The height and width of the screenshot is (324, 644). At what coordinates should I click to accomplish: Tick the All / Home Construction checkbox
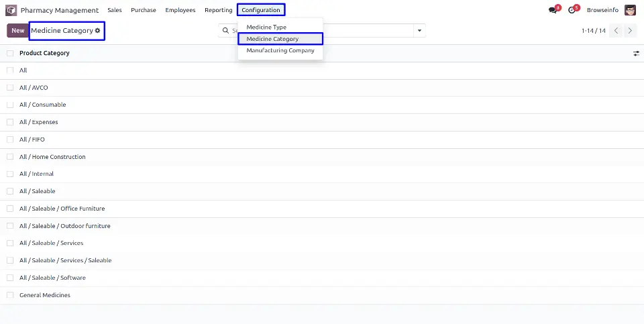[x=10, y=157]
